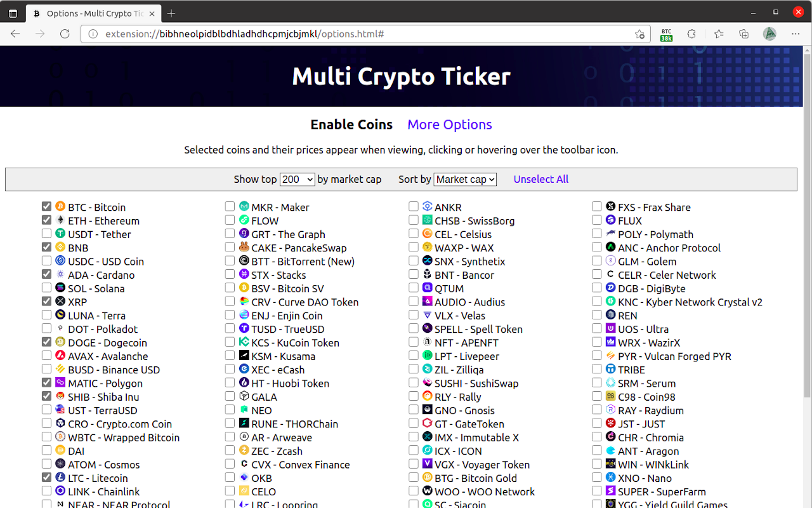The width and height of the screenshot is (812, 508).
Task: Open the tab actions menu button
Action: tap(13, 13)
